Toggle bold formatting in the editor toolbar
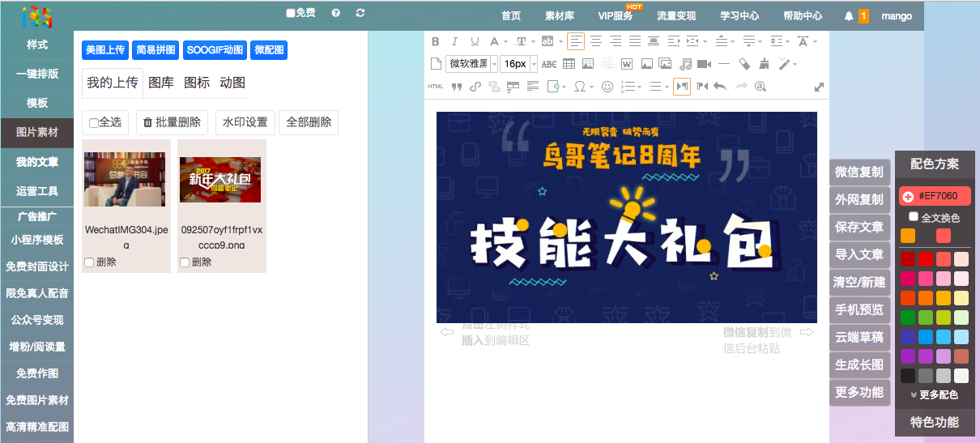980x443 pixels. coord(436,41)
